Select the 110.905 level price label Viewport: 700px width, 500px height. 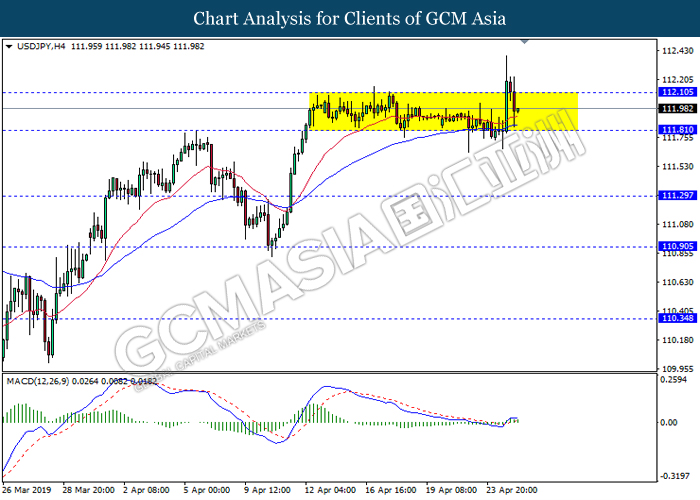(x=678, y=246)
